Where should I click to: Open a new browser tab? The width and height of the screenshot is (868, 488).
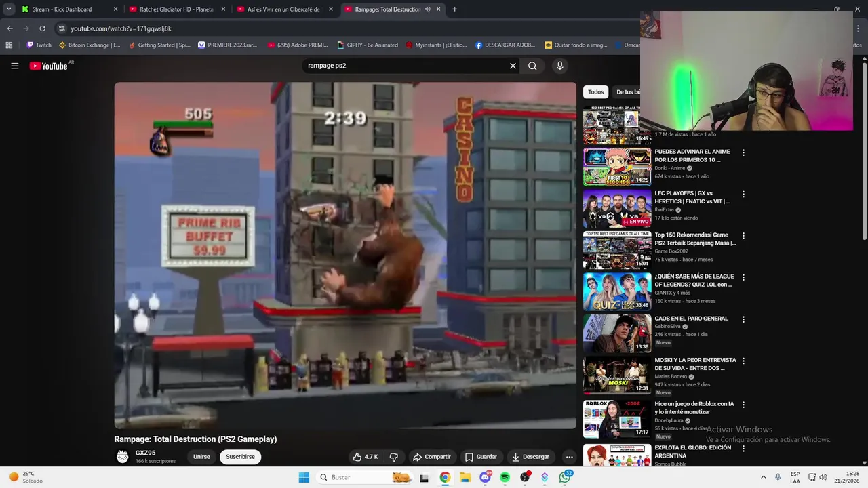[454, 9]
